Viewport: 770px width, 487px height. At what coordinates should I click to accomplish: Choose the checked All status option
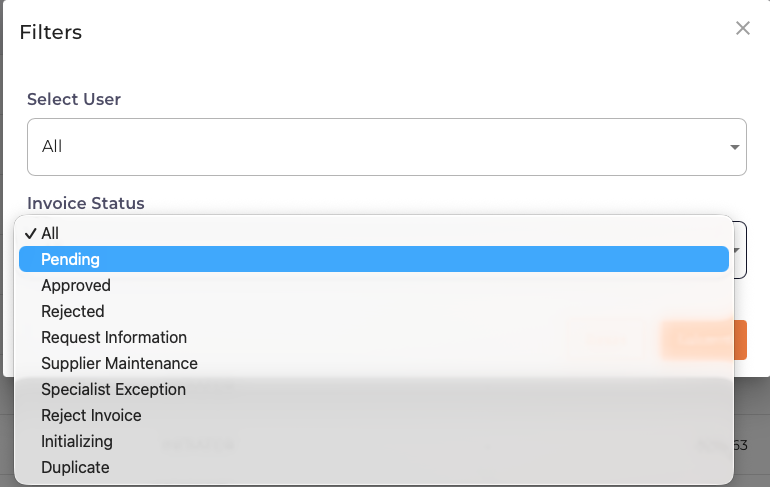tap(50, 233)
